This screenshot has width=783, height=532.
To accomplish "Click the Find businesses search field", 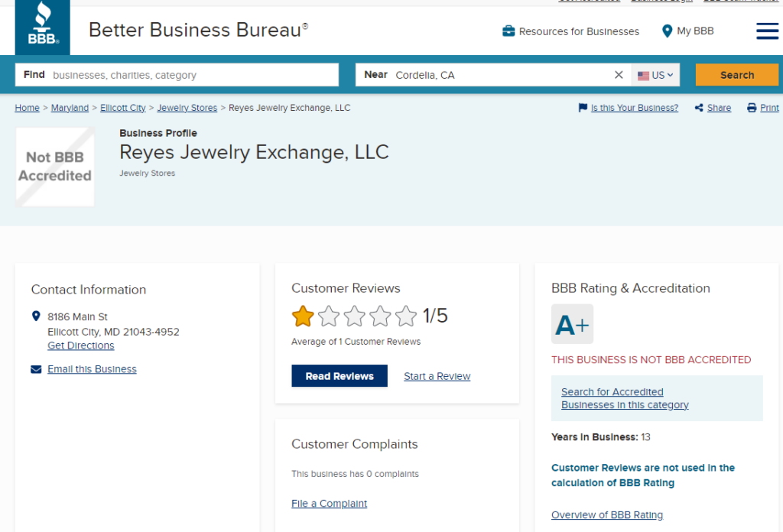I will click(177, 75).
